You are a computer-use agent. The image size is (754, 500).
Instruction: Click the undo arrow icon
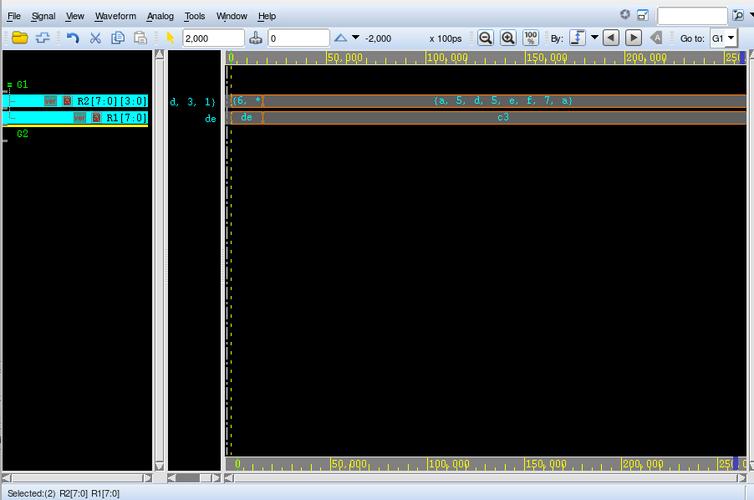(73, 38)
